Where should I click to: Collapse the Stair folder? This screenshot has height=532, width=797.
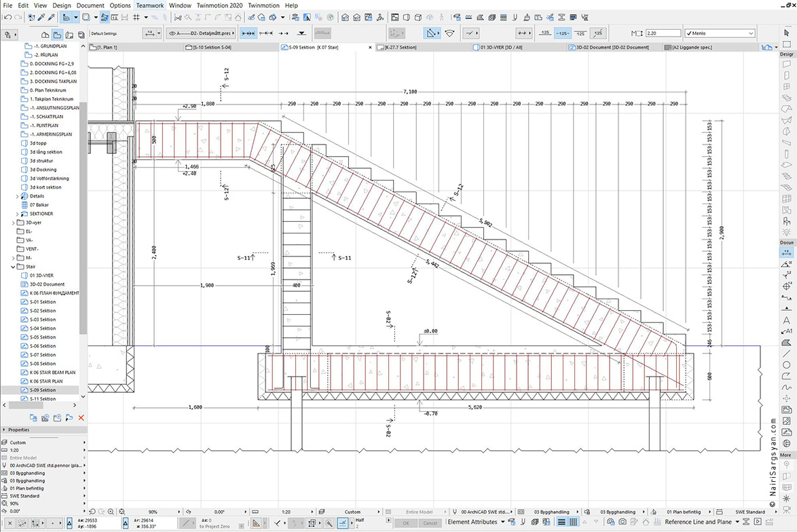13,267
